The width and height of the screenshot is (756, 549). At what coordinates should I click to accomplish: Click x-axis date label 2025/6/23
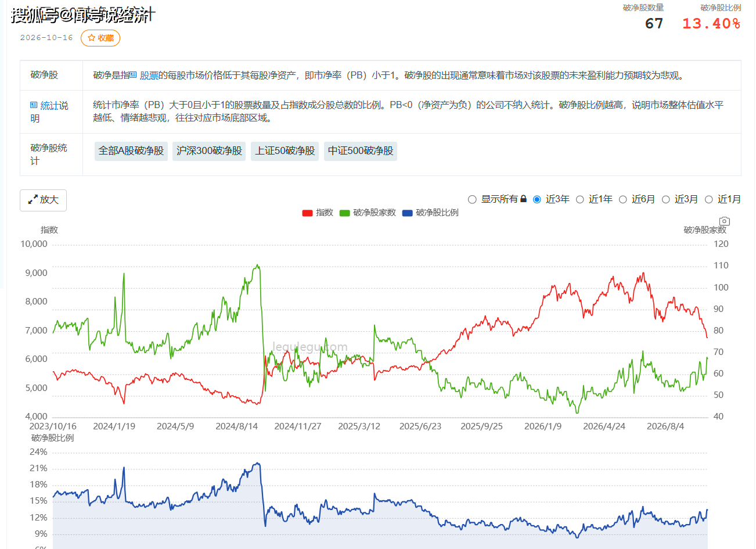[x=420, y=426]
